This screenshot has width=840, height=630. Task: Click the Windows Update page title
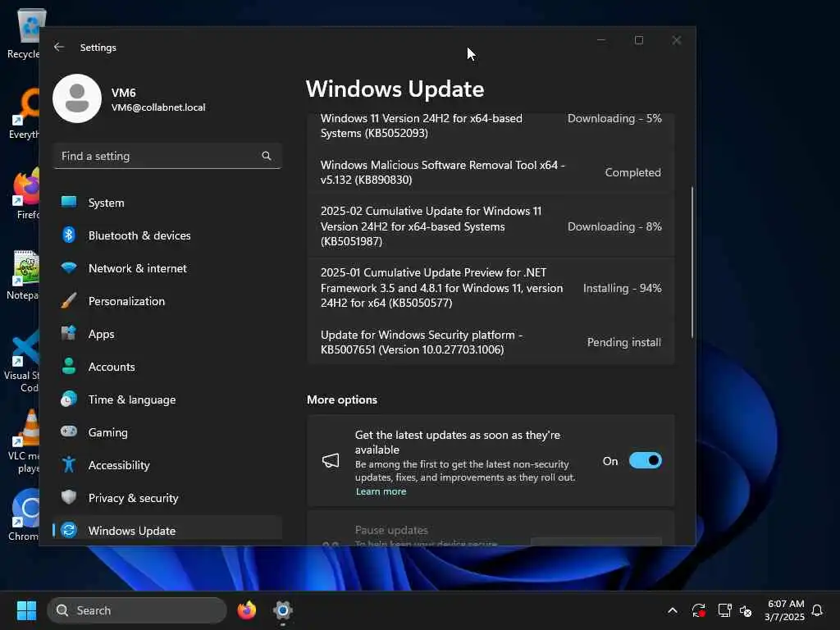395,89
